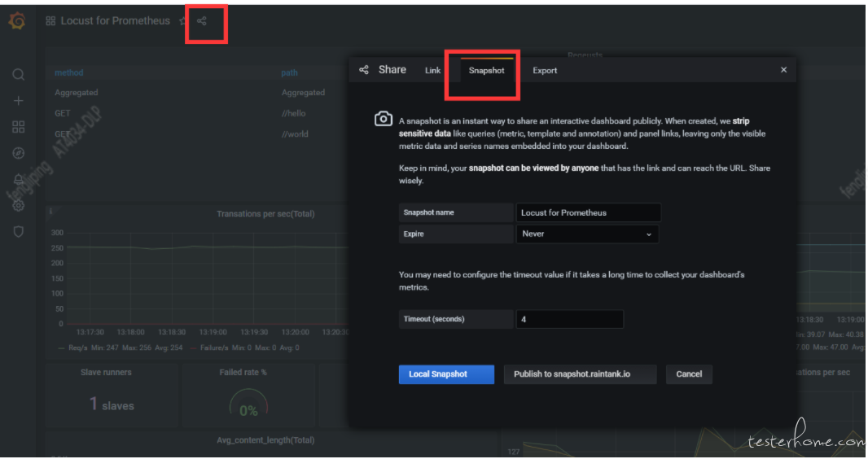This screenshot has height=459, width=868.
Task: Open the Alerting bell icon in sidebar
Action: 18,179
